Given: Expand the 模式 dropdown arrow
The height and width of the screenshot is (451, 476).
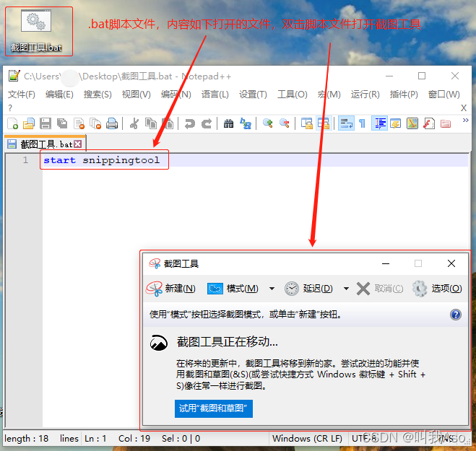Looking at the screenshot, I should pyautogui.click(x=272, y=289).
